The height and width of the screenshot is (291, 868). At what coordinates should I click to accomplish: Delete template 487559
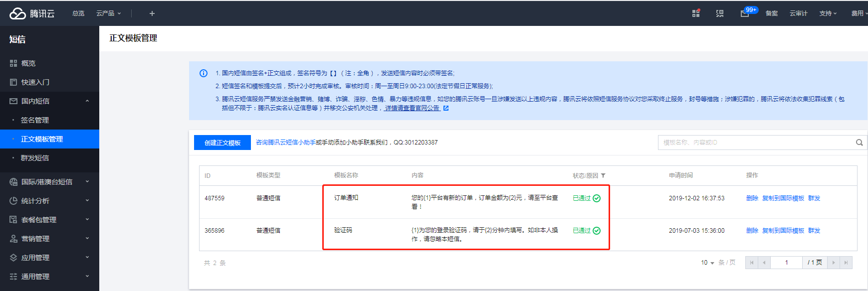tap(752, 198)
